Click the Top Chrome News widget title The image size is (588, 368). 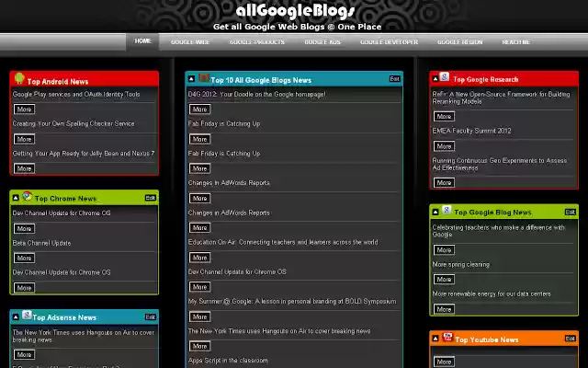65,199
